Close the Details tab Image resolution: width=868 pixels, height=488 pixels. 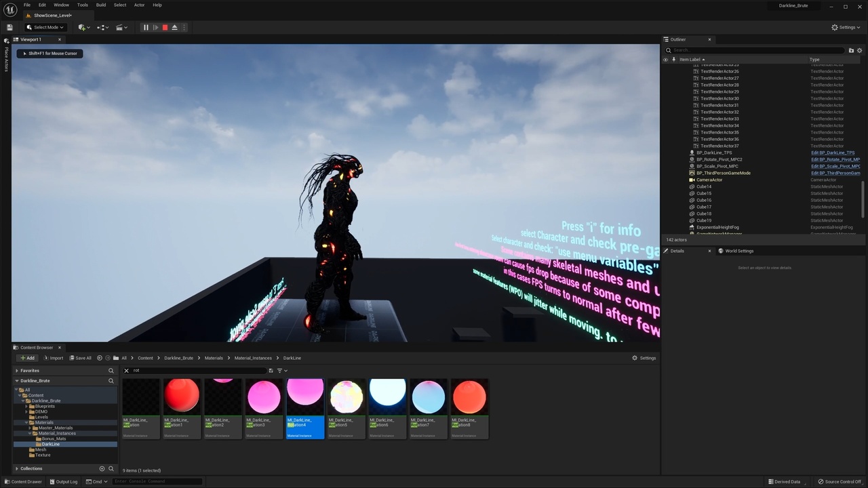coord(710,251)
